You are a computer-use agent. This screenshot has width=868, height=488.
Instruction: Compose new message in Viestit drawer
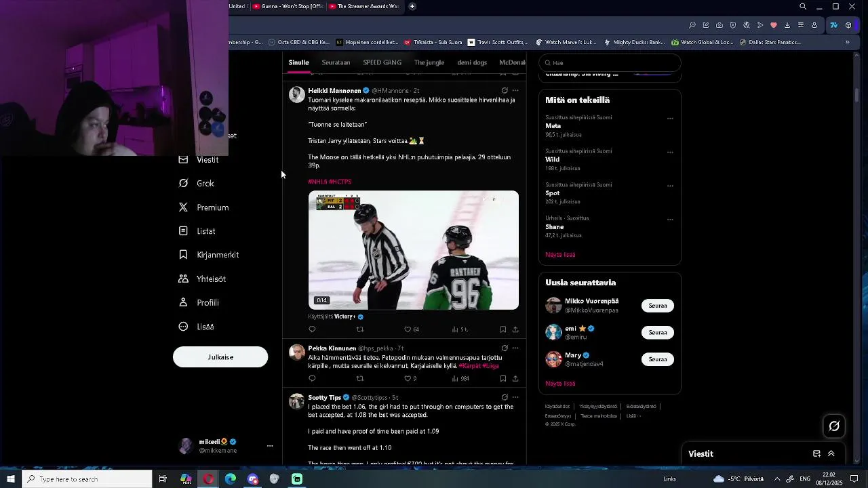point(817,454)
